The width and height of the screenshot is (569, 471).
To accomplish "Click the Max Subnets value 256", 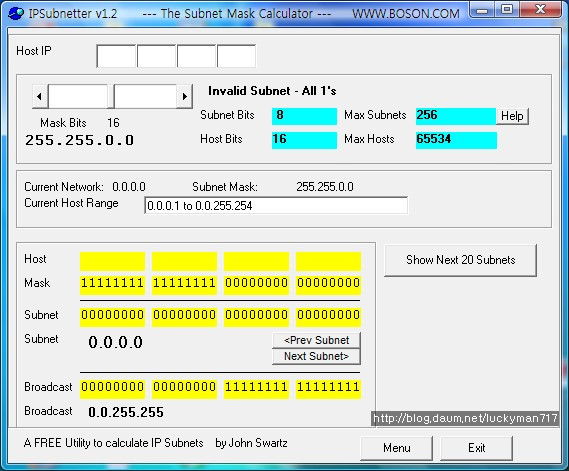I will (x=456, y=116).
